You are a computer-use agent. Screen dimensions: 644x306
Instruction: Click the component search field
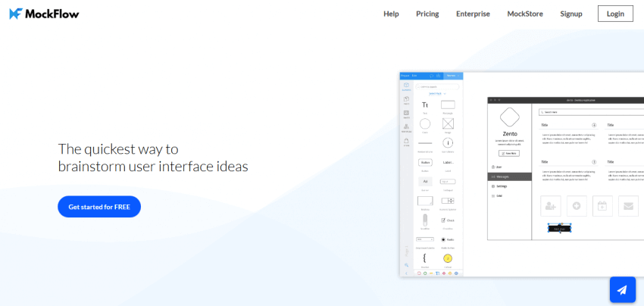point(437,86)
